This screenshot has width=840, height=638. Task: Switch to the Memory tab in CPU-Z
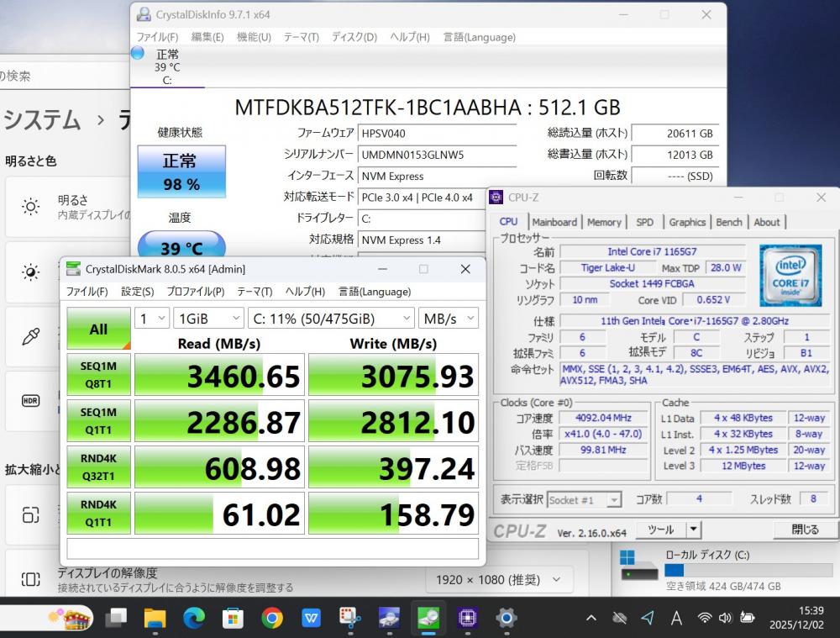point(604,222)
